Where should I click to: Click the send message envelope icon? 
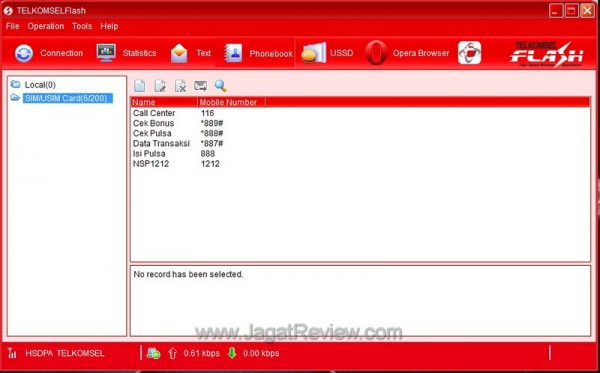tap(201, 86)
